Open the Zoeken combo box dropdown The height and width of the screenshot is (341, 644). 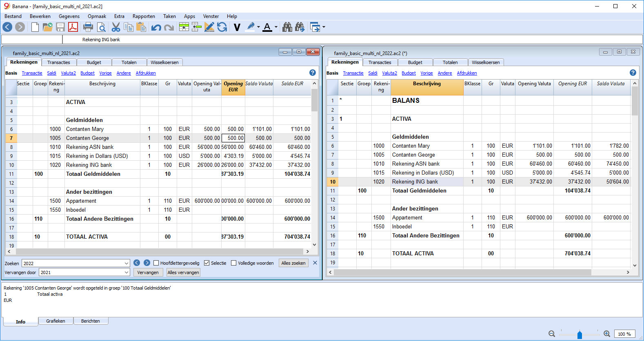coord(127,263)
